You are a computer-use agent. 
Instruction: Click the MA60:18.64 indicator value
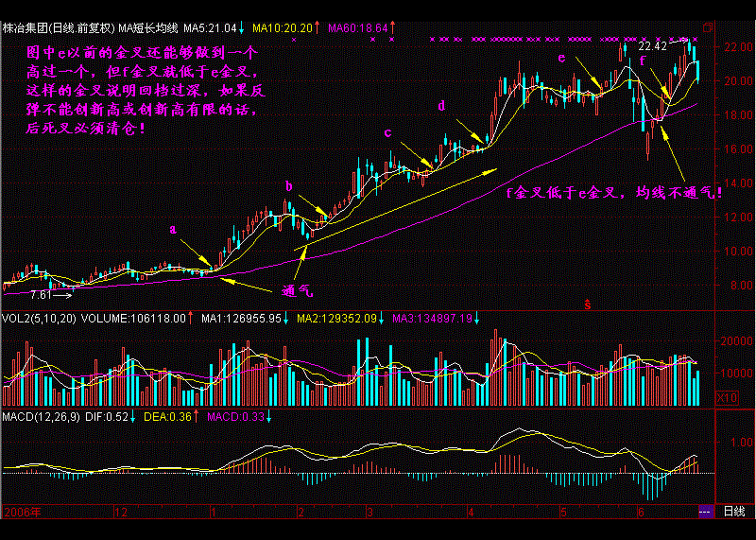pyautogui.click(x=358, y=28)
